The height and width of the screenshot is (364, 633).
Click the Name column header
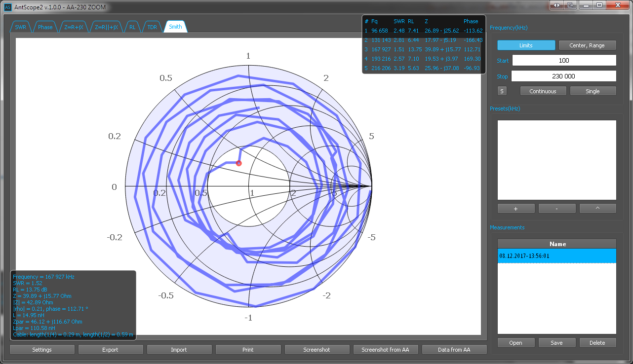point(557,244)
